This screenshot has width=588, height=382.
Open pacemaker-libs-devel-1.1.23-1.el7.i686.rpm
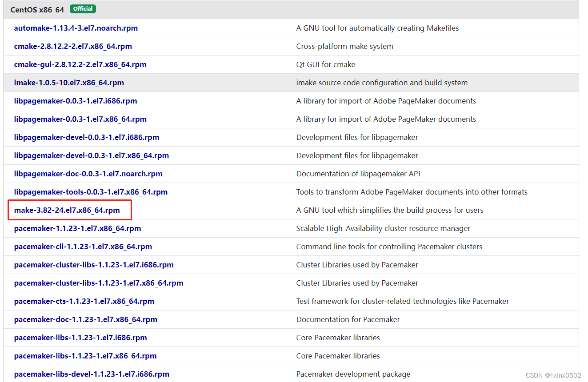click(92, 374)
